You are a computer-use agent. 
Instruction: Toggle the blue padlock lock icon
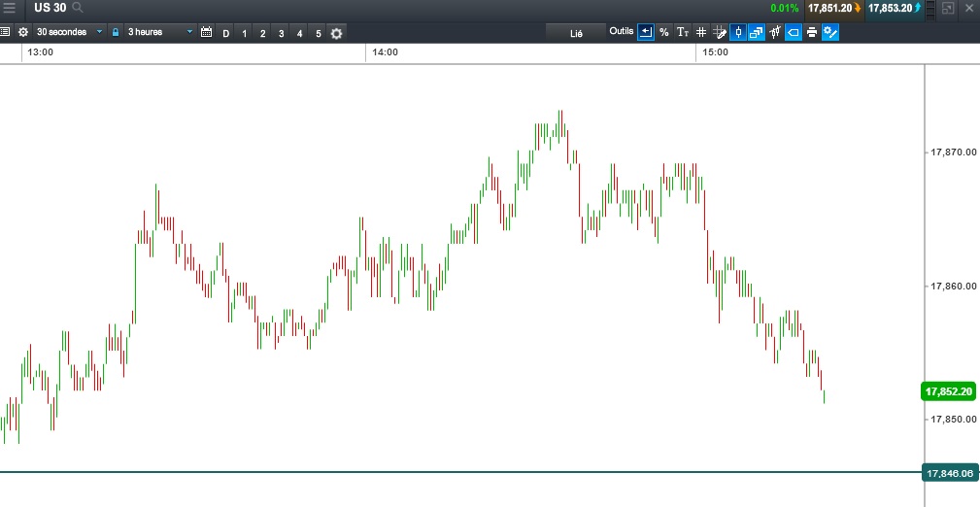coord(115,32)
